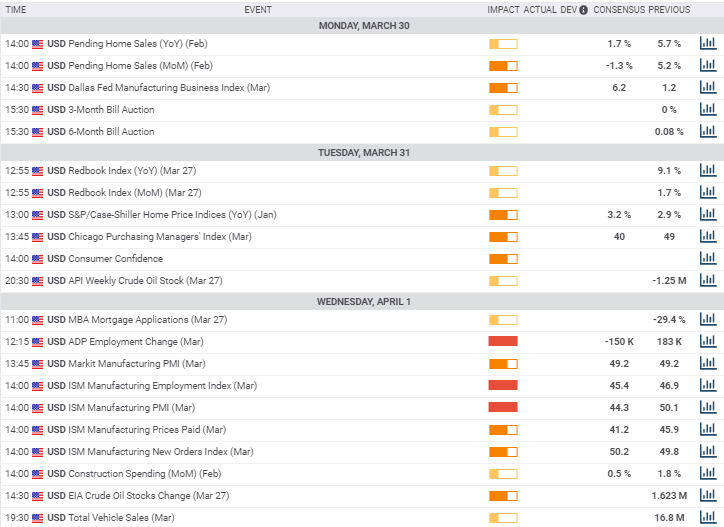Open chart icon for ADP Employment Change
This screenshot has height=527, width=724.
(x=708, y=342)
